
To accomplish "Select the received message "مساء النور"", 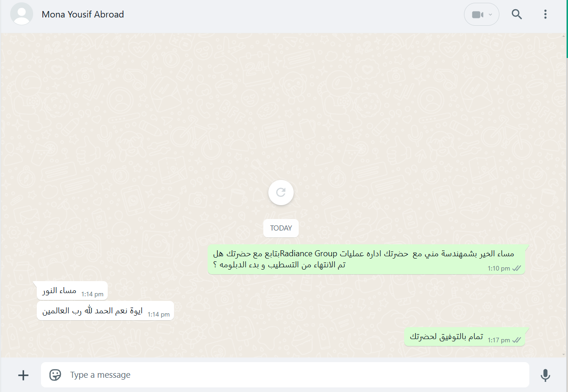I will [x=72, y=290].
